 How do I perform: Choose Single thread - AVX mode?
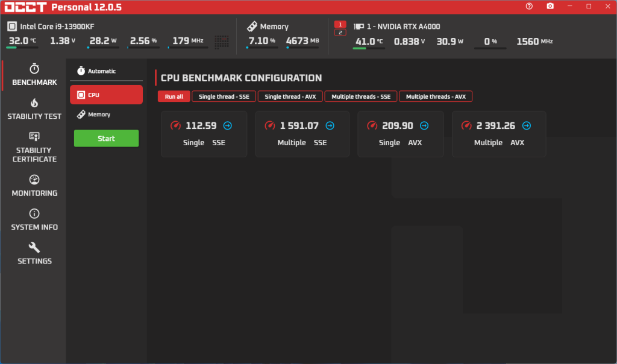click(x=290, y=96)
